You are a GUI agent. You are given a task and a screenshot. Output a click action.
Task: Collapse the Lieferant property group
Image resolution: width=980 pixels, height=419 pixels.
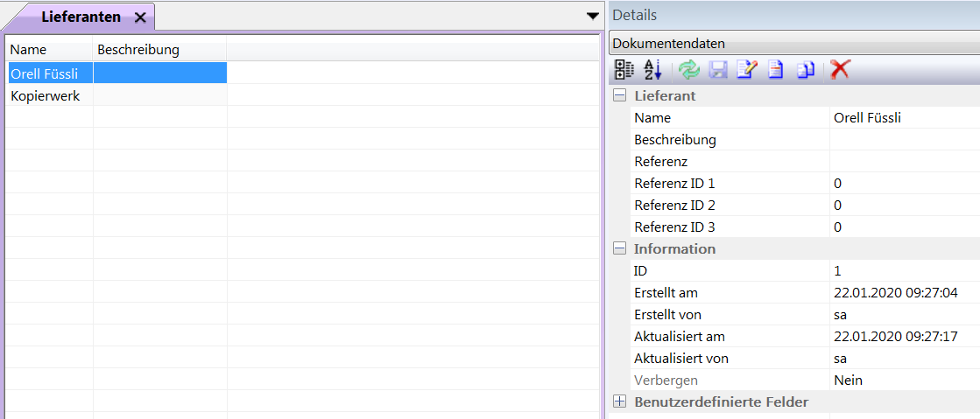click(x=620, y=96)
